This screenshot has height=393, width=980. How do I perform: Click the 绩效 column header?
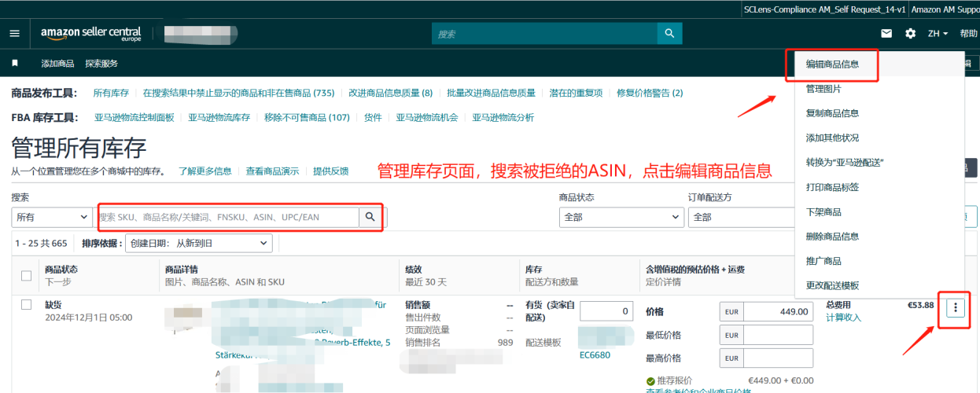[x=414, y=270]
